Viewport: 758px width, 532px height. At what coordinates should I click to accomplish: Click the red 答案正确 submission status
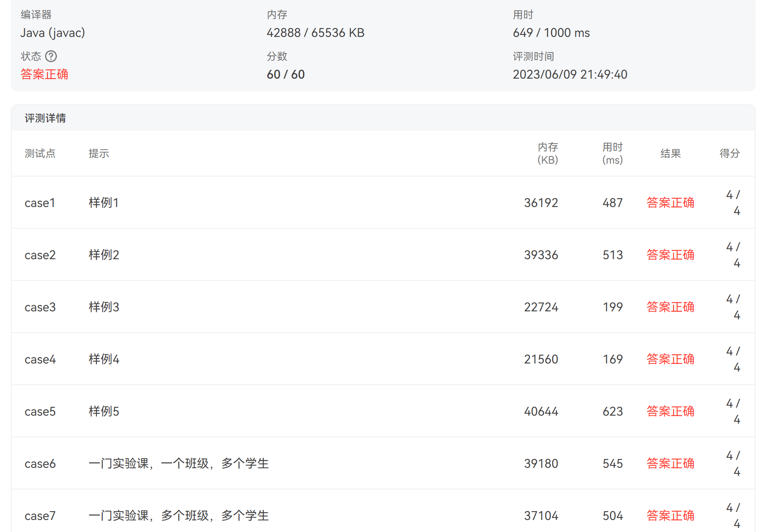[44, 74]
